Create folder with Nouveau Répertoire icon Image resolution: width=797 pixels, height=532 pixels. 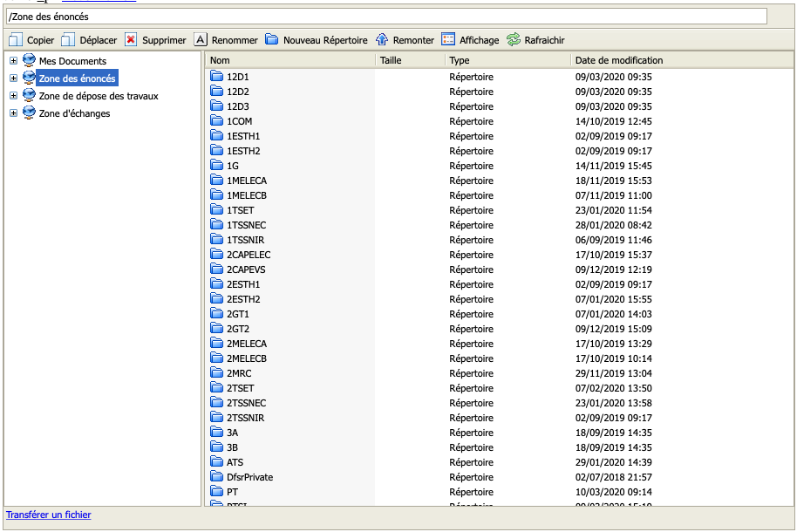coord(271,40)
